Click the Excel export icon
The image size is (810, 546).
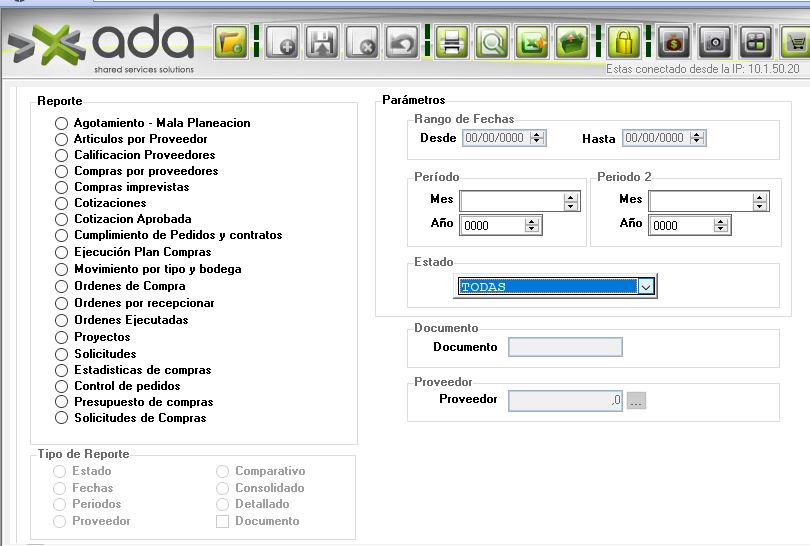532,41
